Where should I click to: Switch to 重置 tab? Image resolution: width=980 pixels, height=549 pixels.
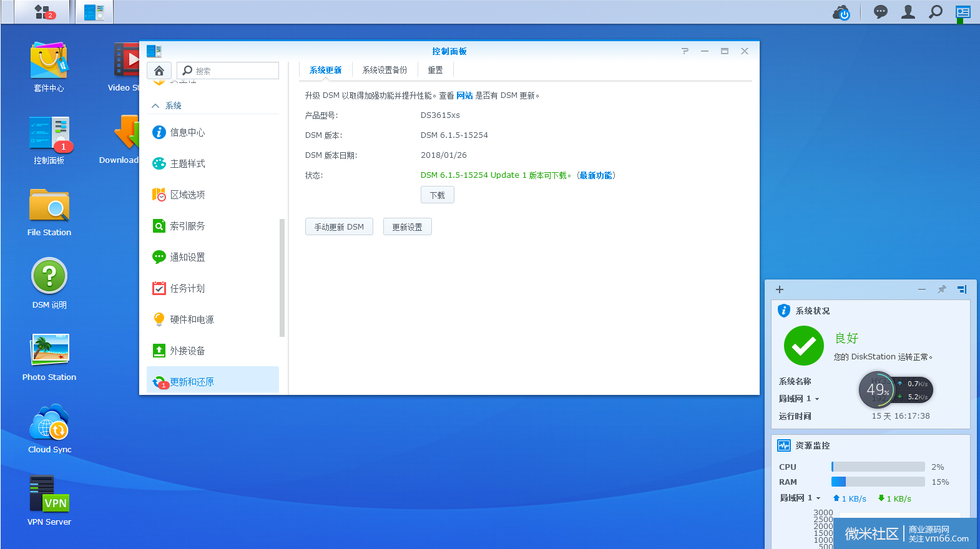(x=435, y=70)
